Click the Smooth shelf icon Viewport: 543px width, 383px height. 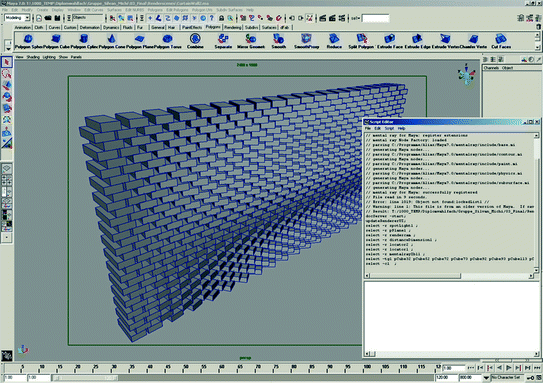coord(278,39)
